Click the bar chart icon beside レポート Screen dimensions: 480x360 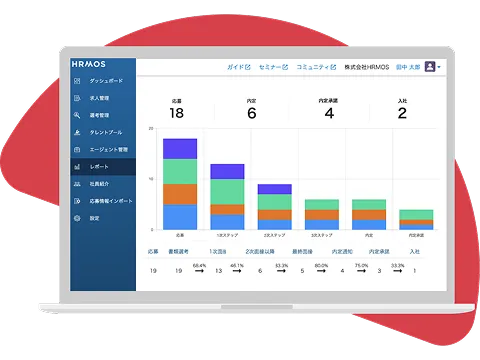click(77, 167)
